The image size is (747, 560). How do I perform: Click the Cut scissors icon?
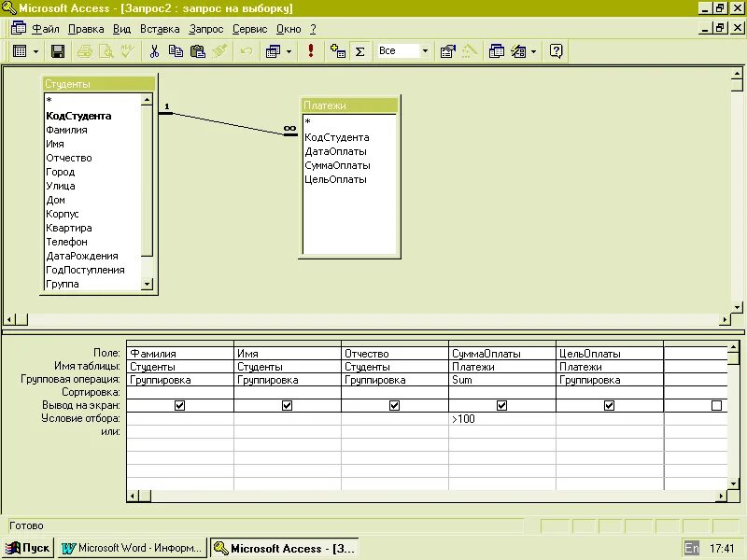click(154, 51)
